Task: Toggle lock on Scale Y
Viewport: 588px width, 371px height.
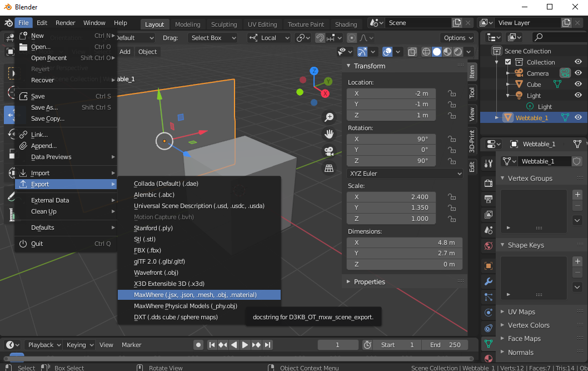Action: tap(452, 208)
